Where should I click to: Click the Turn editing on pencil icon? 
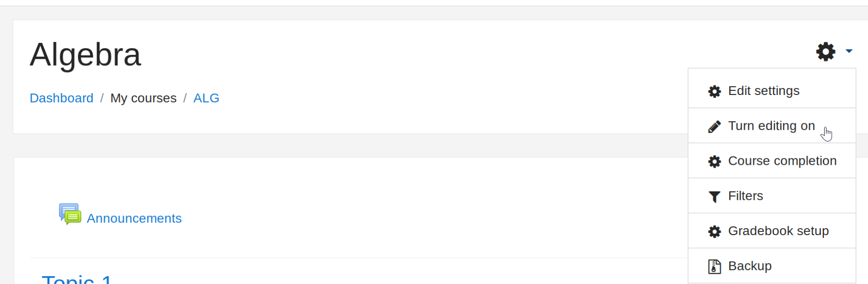pyautogui.click(x=714, y=127)
